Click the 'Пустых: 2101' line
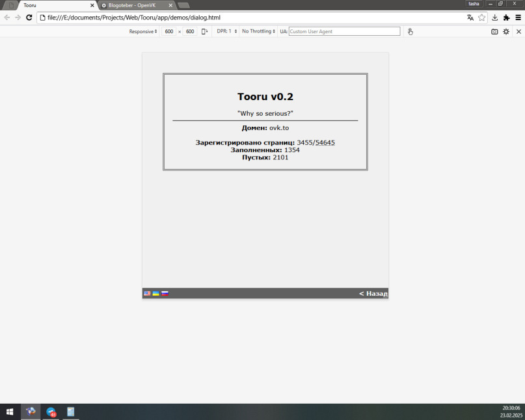 pos(265,157)
